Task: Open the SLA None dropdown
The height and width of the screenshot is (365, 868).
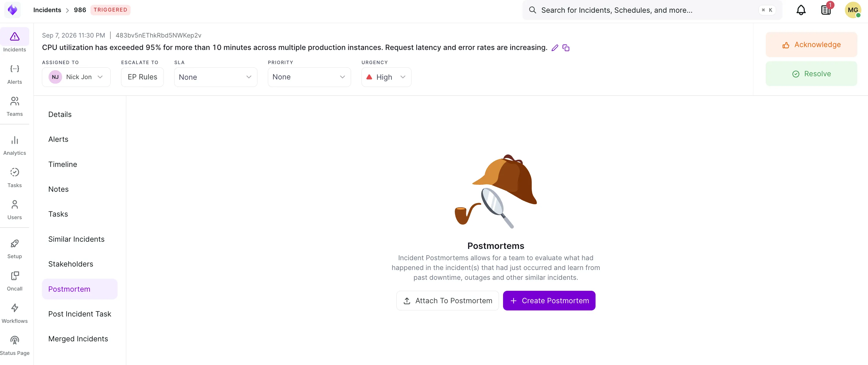Action: [x=216, y=77]
